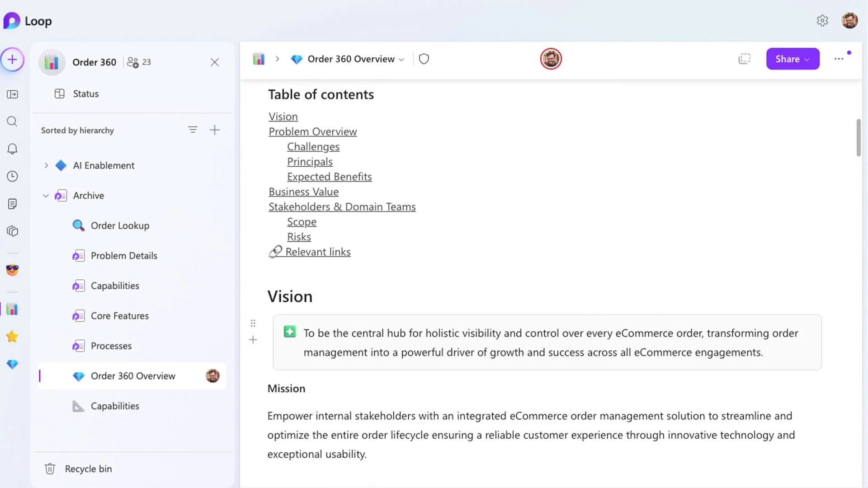
Task: Select the Problem Details page
Action: [124, 256]
